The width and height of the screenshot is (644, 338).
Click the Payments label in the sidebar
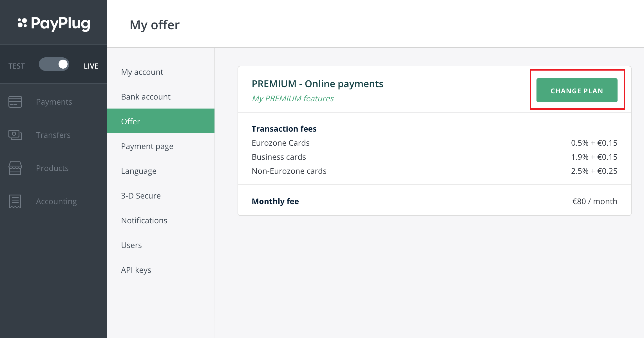tap(54, 102)
